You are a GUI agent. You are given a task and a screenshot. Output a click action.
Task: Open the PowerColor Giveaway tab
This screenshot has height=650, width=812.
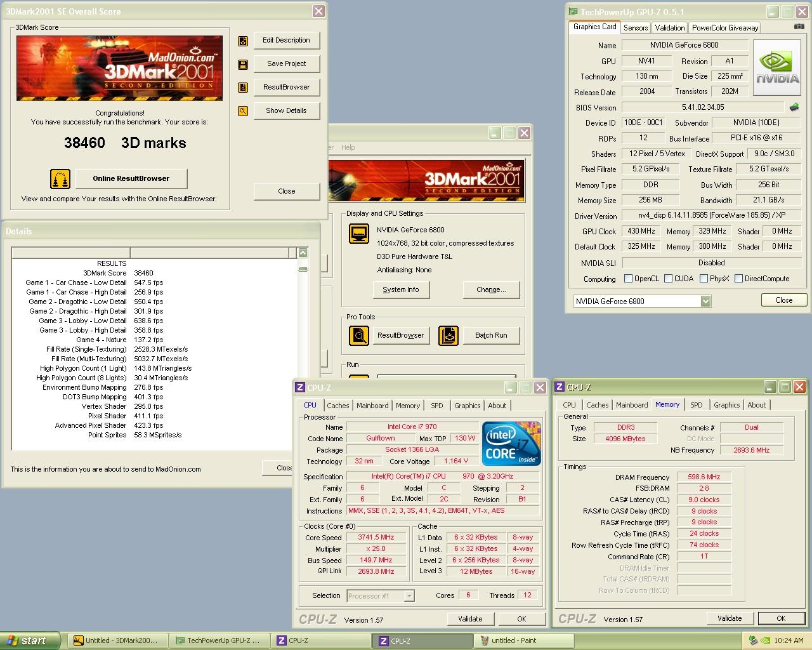(725, 28)
